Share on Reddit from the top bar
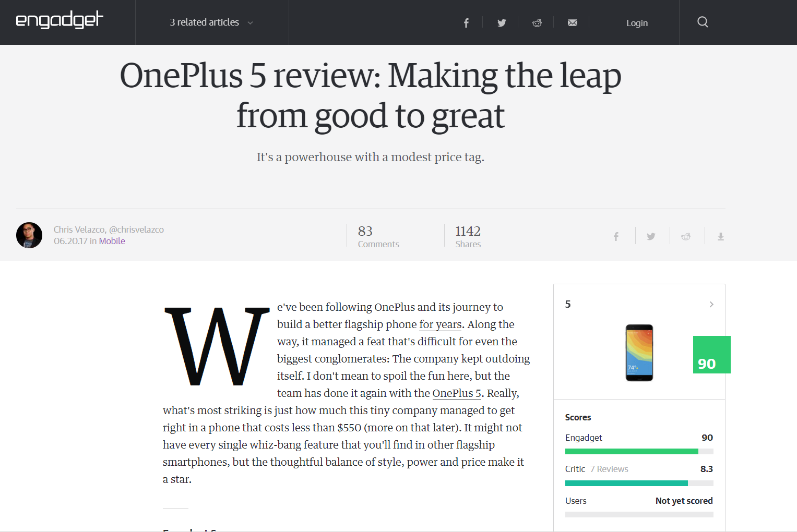The height and width of the screenshot is (532, 797). (x=537, y=23)
